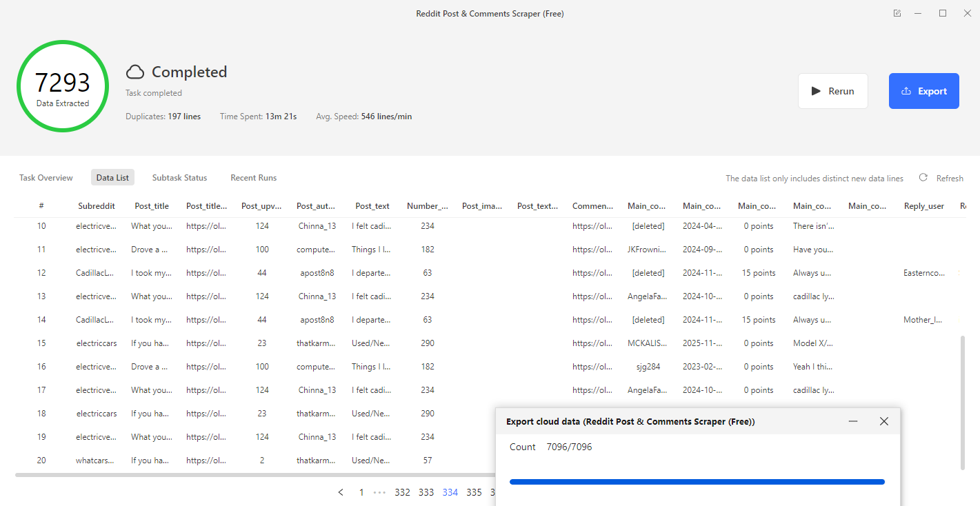980x506 pixels.
Task: Click the edit task name pencil icon
Action: pyautogui.click(x=897, y=13)
